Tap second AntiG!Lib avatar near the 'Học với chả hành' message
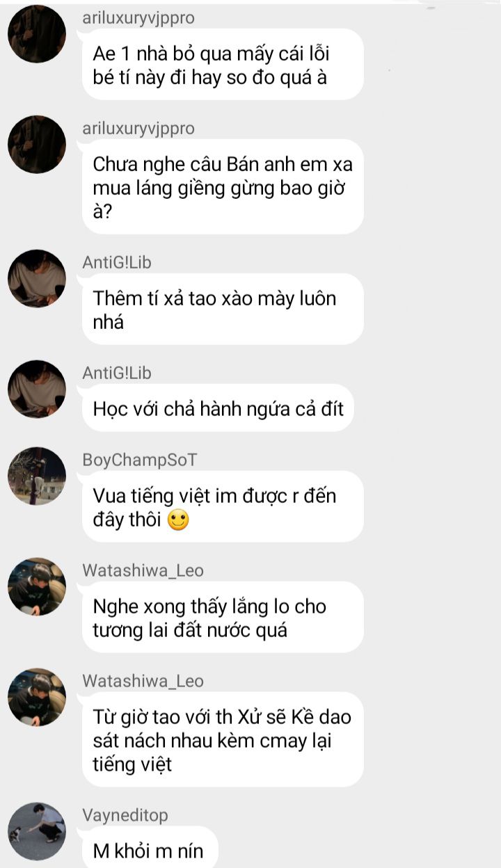Screen dimensions: 501x868 [37, 389]
